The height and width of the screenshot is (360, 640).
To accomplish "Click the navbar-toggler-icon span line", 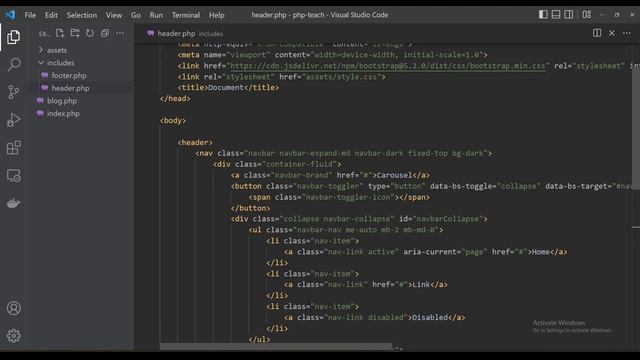I will click(339, 197).
